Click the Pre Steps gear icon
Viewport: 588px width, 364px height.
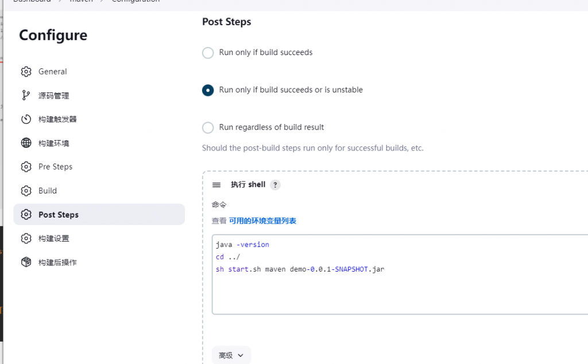[x=26, y=167]
